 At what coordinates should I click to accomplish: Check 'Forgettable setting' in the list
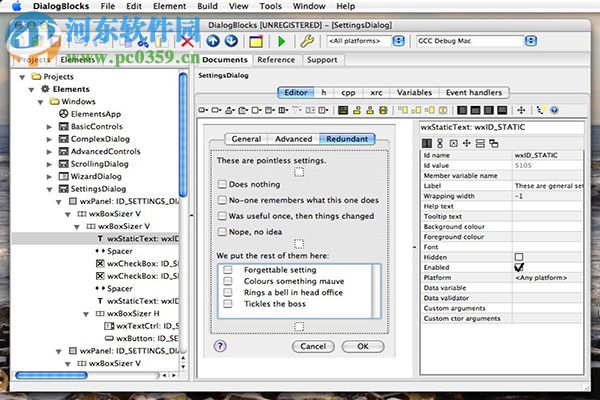tap(228, 270)
